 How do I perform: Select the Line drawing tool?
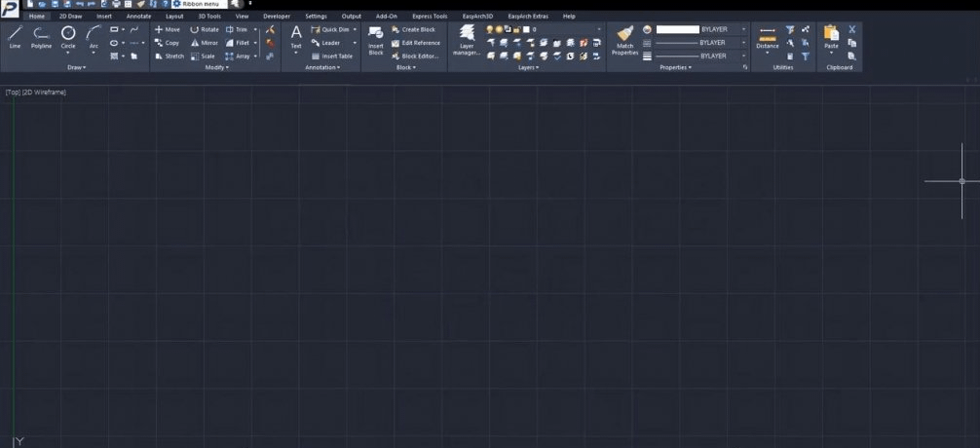tap(15, 37)
